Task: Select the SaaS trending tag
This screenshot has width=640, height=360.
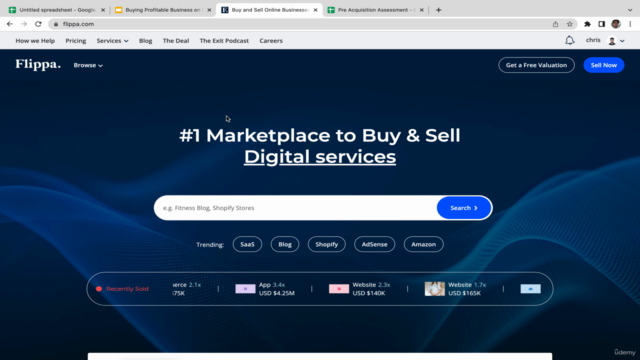Action: pos(247,244)
